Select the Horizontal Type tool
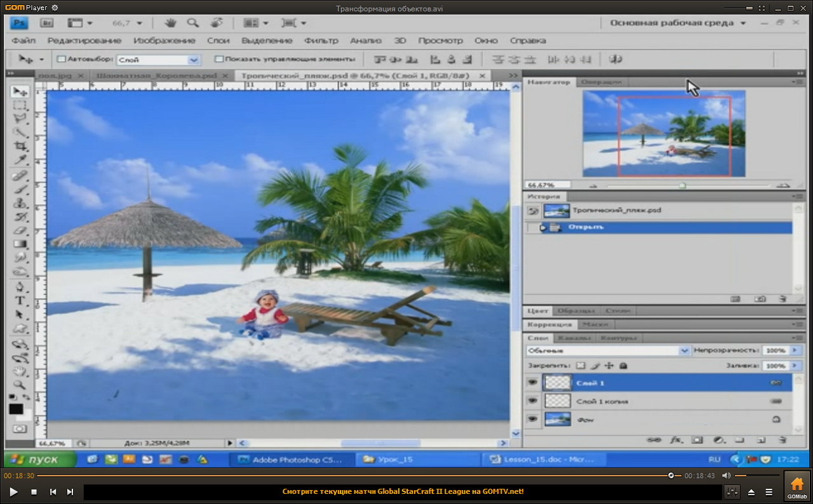The image size is (813, 504). 20,300
